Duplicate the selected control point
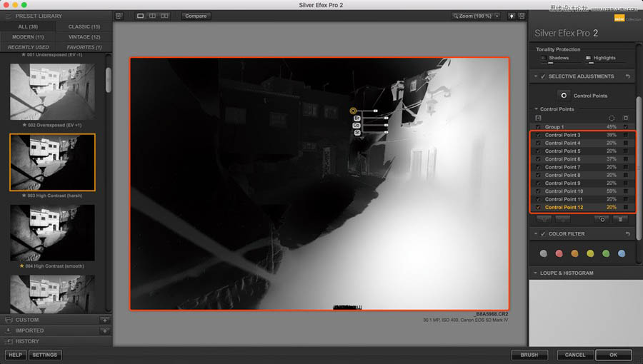This screenshot has width=643, height=364. (x=602, y=219)
